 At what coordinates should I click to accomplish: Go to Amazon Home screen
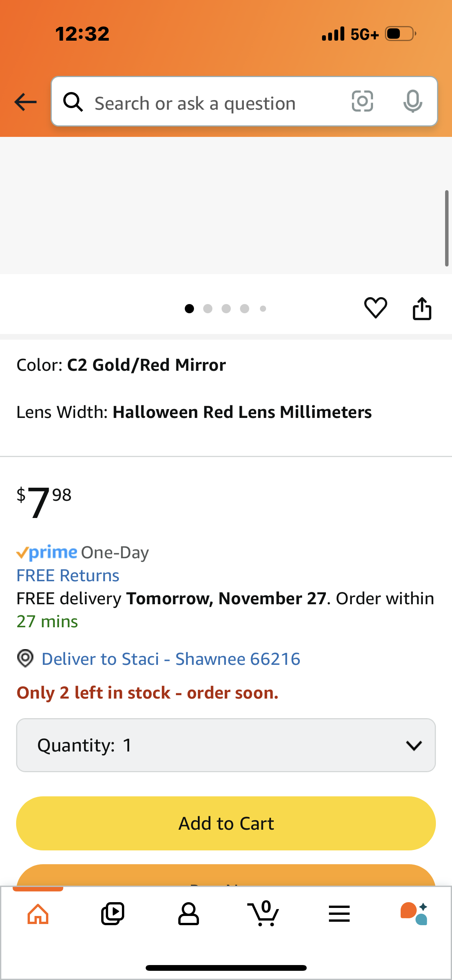coord(38,913)
